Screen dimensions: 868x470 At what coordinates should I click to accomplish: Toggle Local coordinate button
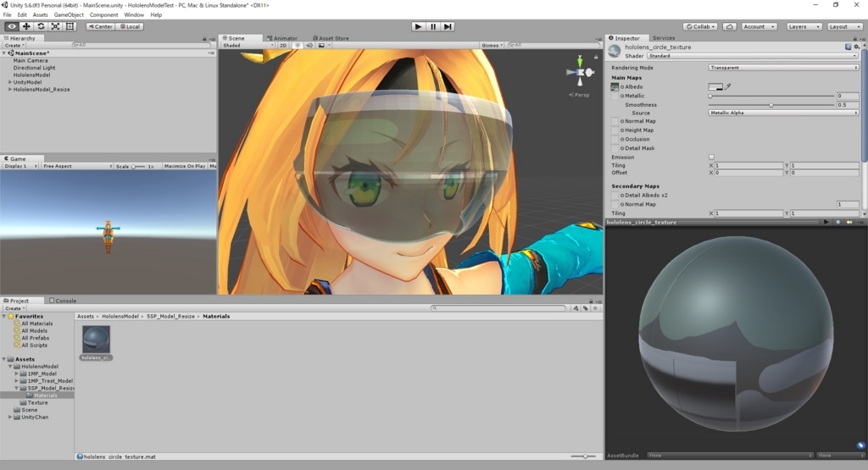coord(130,26)
